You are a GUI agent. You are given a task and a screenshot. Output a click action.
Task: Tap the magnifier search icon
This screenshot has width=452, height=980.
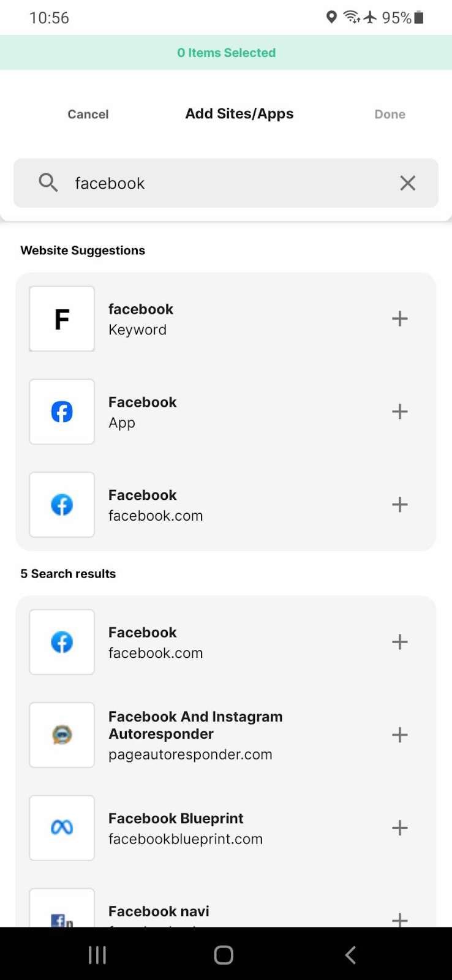pos(48,183)
